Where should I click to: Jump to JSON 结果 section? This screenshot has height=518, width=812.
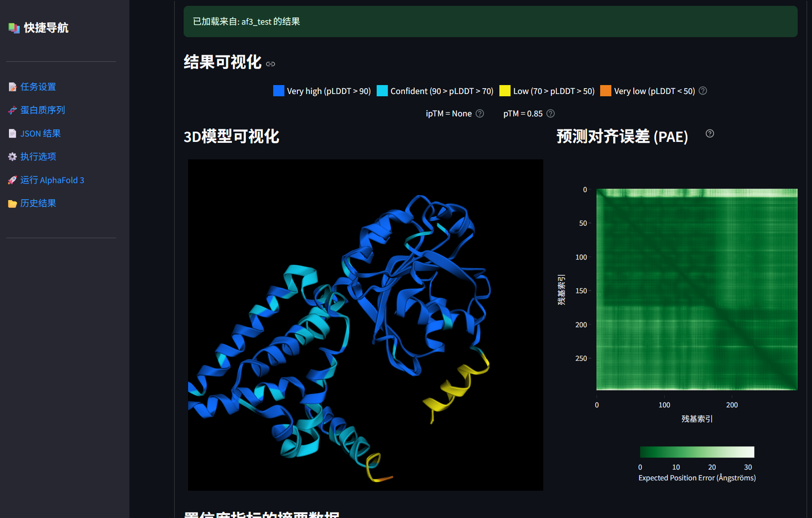click(40, 133)
